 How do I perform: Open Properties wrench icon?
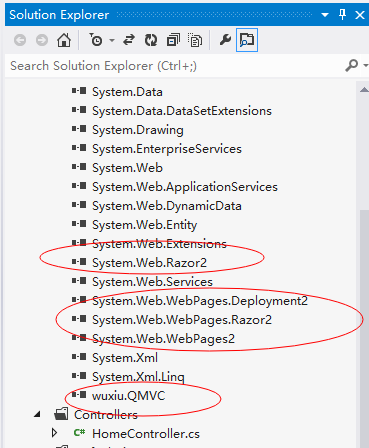(x=225, y=40)
